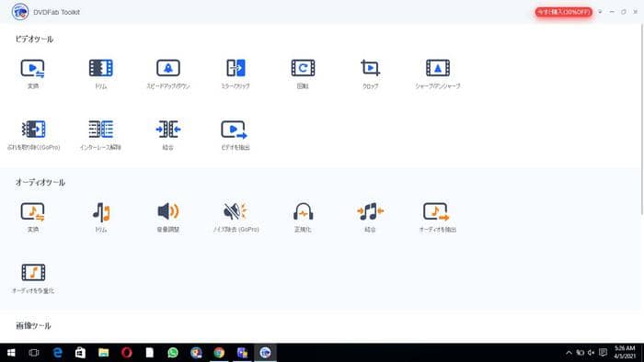
Task: Launch Opera browser from the taskbar
Action: pyautogui.click(x=127, y=353)
